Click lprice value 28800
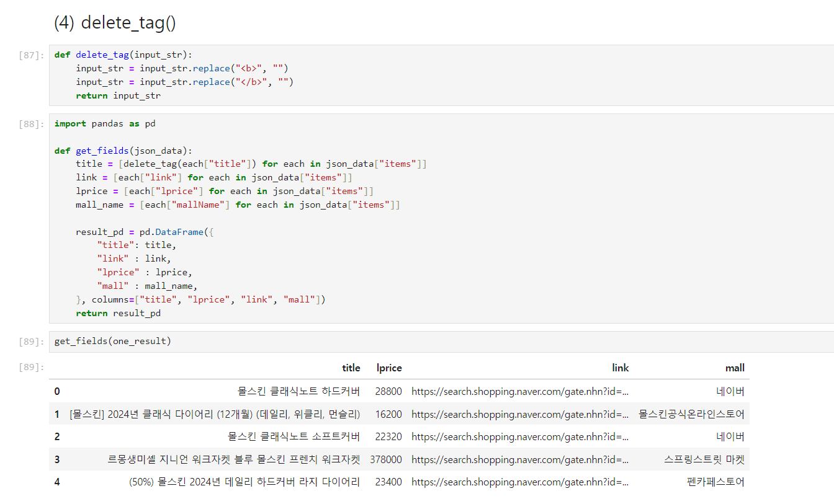Viewport: 834px width, 504px height. point(388,391)
